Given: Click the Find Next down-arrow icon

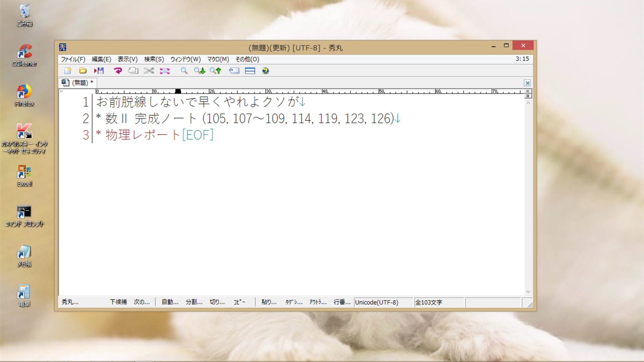Looking at the screenshot, I should (x=200, y=71).
